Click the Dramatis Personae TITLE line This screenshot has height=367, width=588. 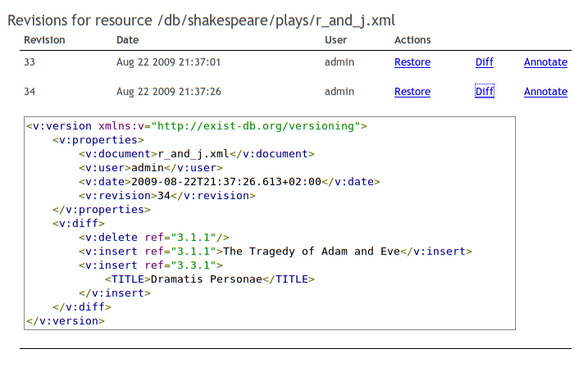210,279
